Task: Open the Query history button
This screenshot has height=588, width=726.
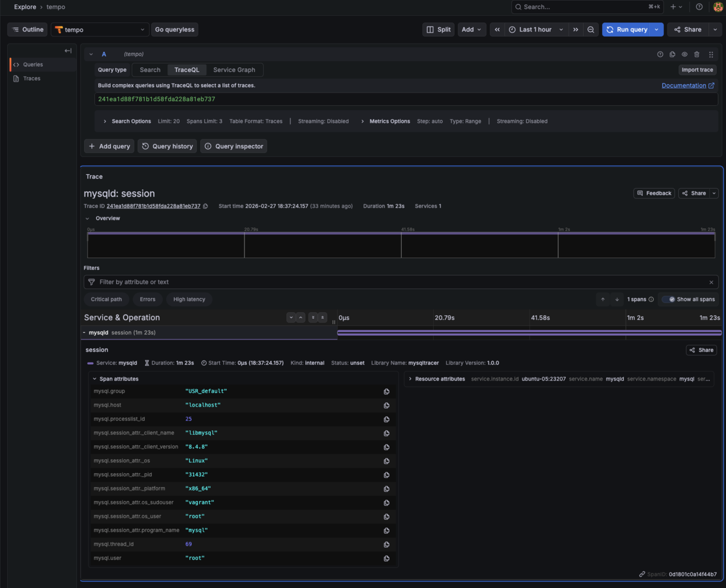Action: coord(168,146)
